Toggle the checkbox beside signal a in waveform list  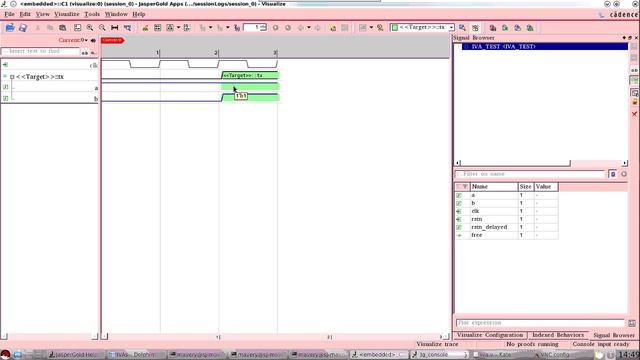(x=5, y=87)
